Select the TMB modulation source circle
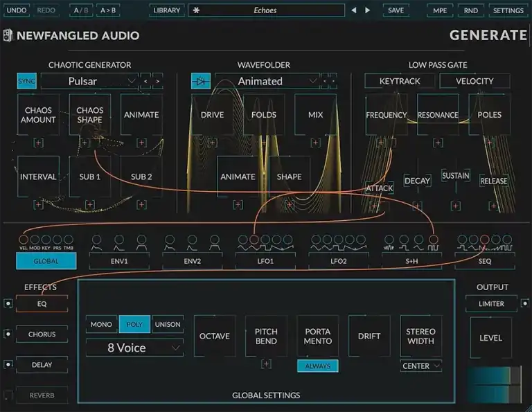This screenshot has height=412, width=532. coord(68,240)
